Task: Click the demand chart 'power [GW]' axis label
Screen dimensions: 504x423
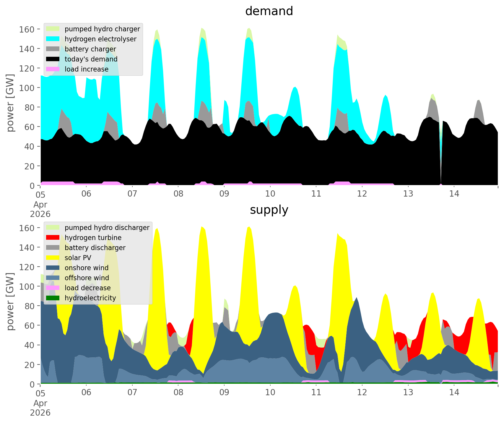Action: tap(11, 103)
